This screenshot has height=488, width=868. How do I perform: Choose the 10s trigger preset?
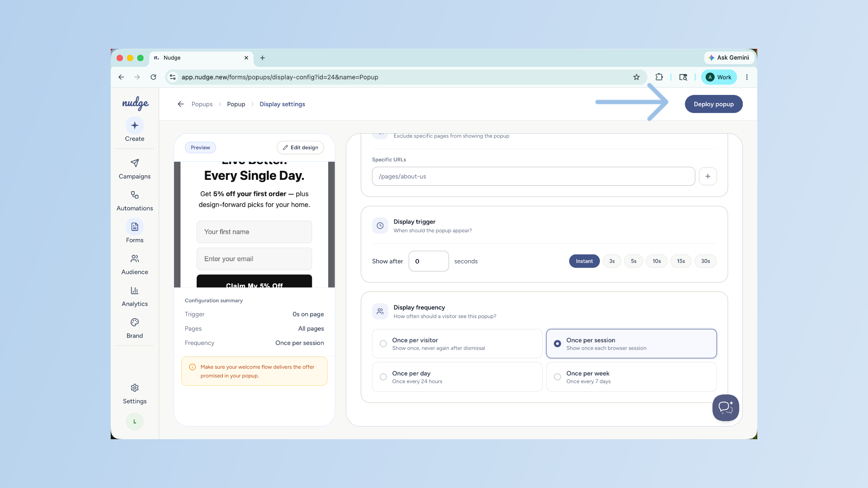(657, 261)
